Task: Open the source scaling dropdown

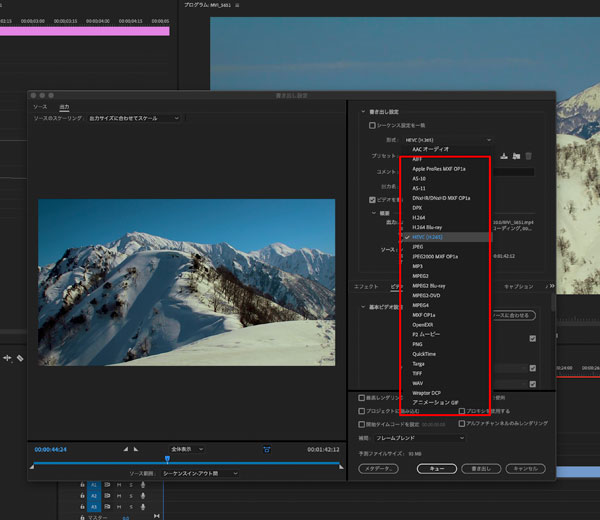Action: coord(134,118)
